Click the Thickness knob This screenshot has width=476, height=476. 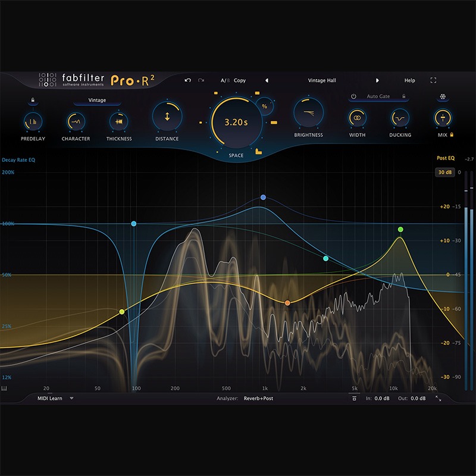click(118, 121)
